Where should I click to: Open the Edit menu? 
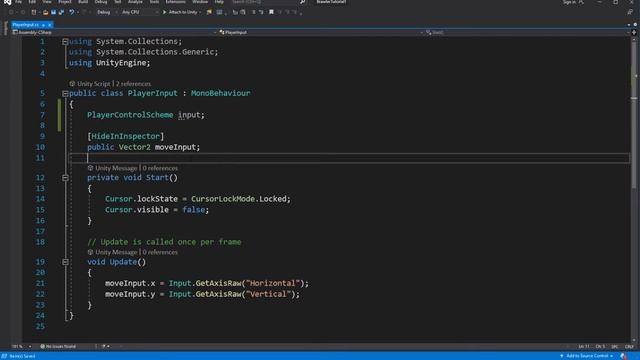[x=32, y=2]
